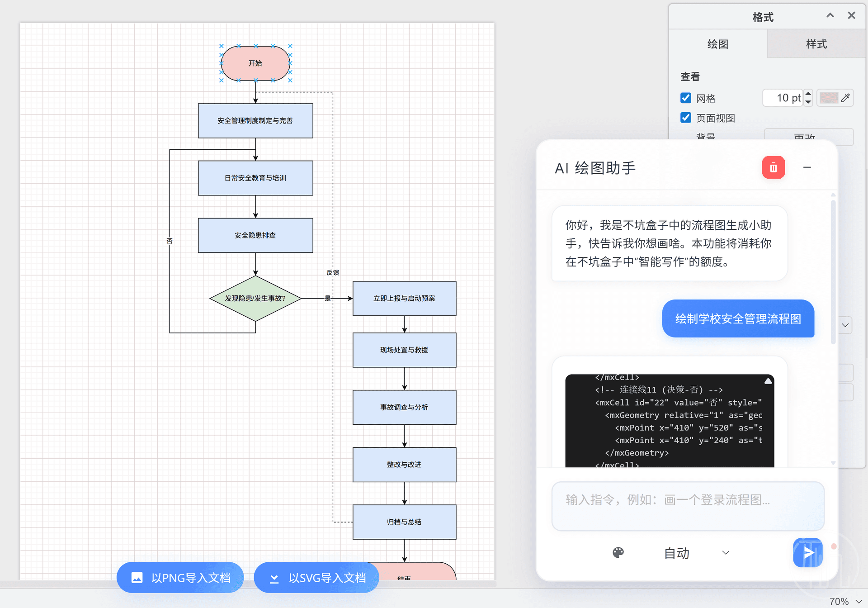The image size is (868, 608).
Task: Click the blue send message icon
Action: 807,552
